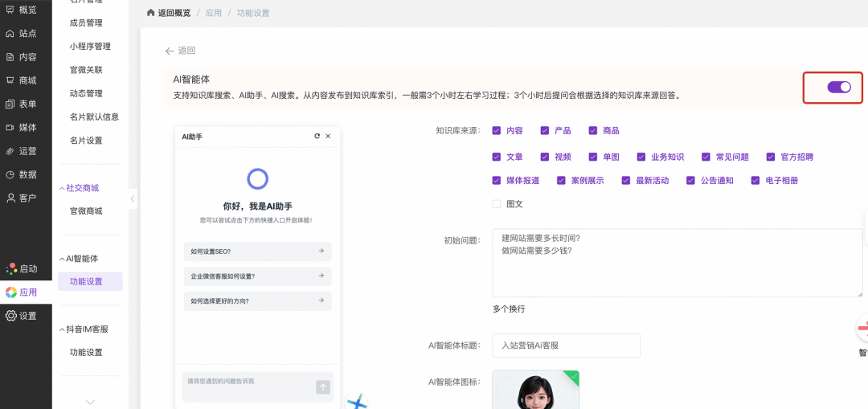This screenshot has width=868, height=409.
Task: Click the send arrow in chat preview
Action: point(323,387)
